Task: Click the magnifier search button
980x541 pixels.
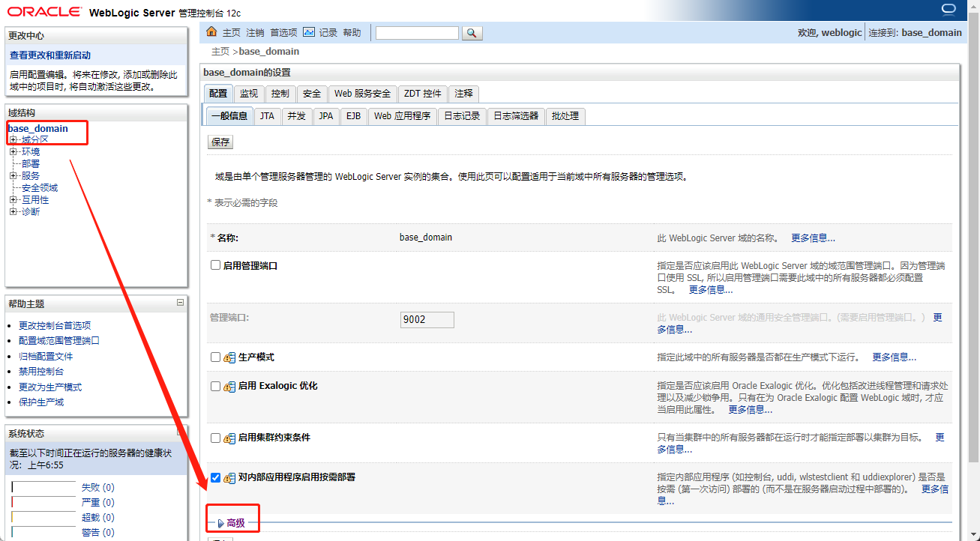Action: coord(472,33)
